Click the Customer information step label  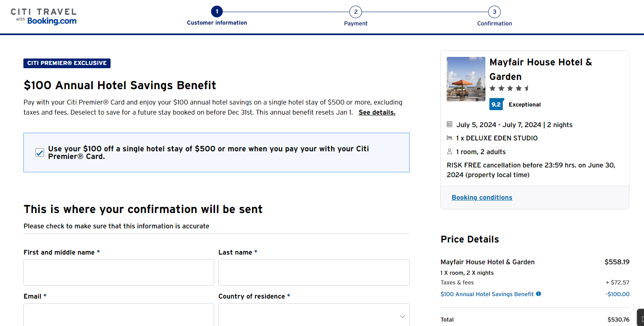[x=217, y=23]
